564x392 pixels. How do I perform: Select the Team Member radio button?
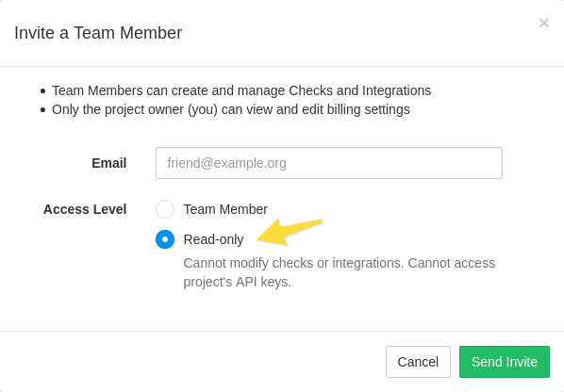pos(165,209)
